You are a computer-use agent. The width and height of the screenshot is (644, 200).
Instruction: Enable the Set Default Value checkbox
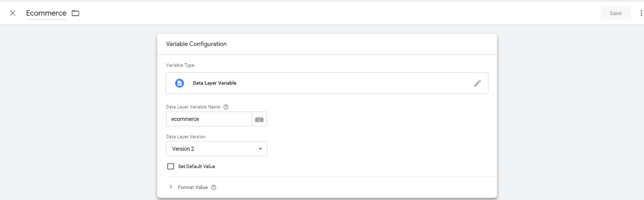point(170,166)
